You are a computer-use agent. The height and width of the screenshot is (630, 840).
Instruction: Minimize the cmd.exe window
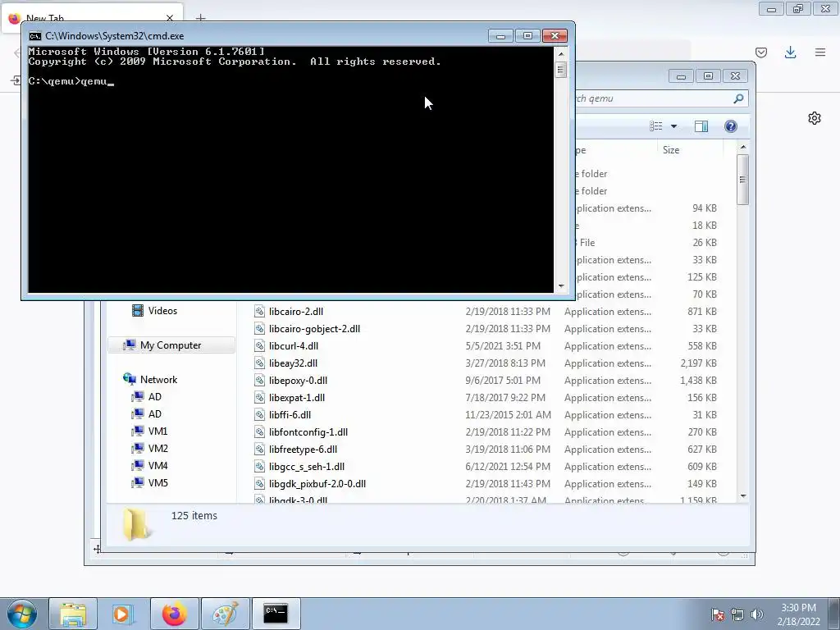(x=500, y=36)
